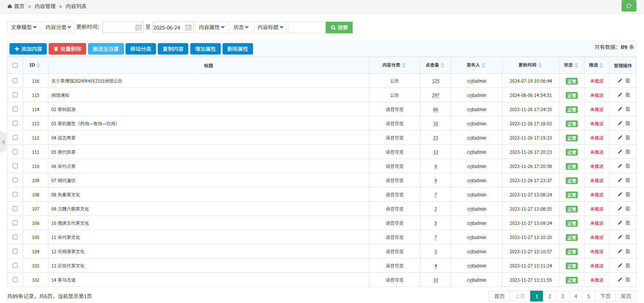The height and width of the screenshot is (303, 644).
Task: Sort table by ID column arrows
Action: 38,65
